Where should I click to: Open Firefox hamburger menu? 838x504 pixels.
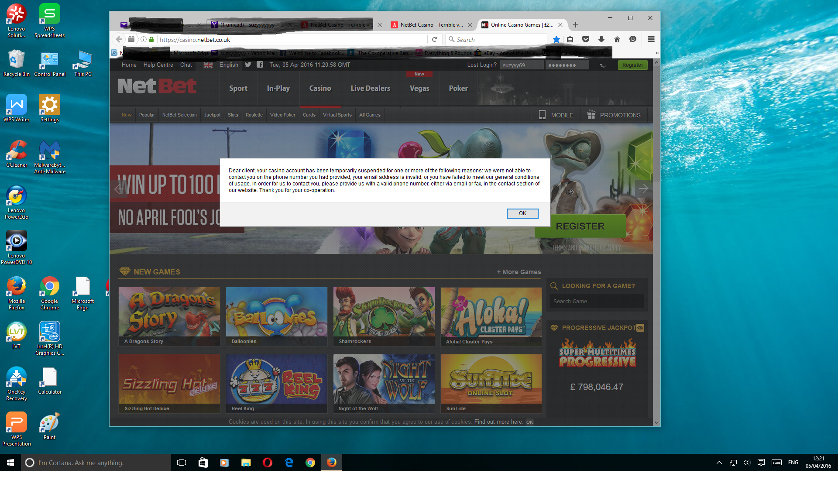pos(651,39)
